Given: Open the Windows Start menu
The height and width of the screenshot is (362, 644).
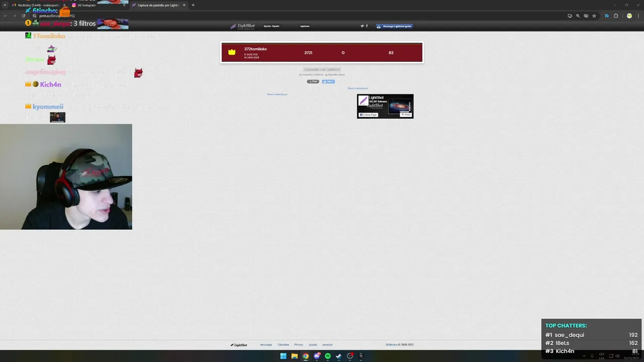Looking at the screenshot, I should click(x=283, y=356).
